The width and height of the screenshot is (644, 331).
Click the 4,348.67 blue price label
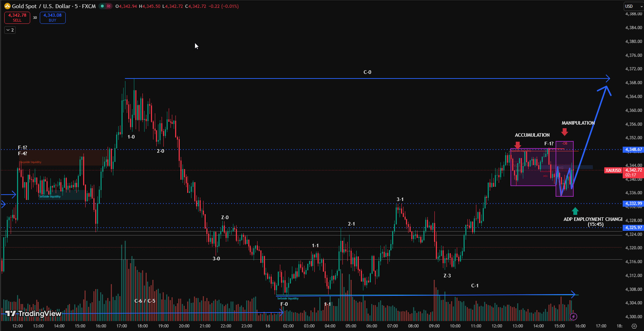tap(634, 150)
